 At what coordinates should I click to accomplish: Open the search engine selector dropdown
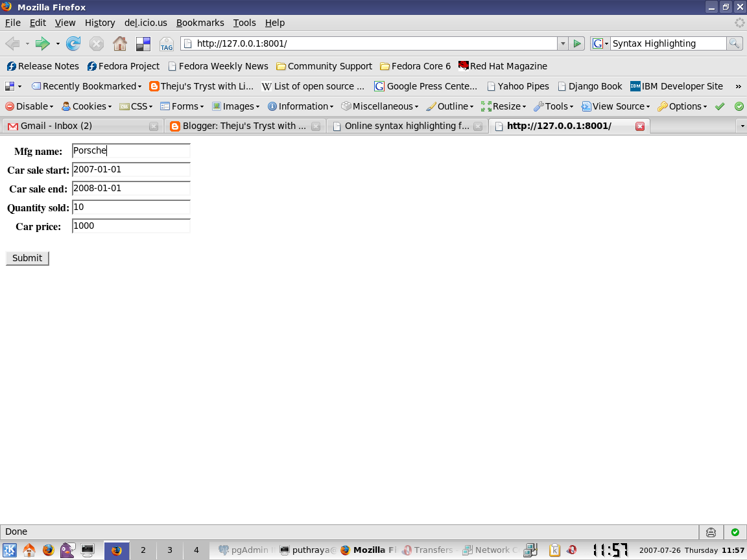[x=600, y=44]
